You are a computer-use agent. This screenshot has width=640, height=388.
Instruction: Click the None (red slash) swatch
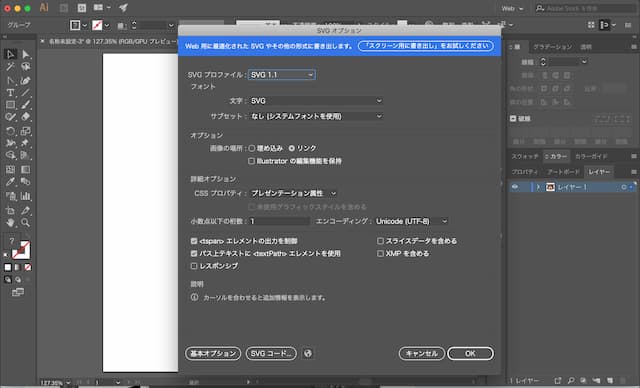point(28,267)
